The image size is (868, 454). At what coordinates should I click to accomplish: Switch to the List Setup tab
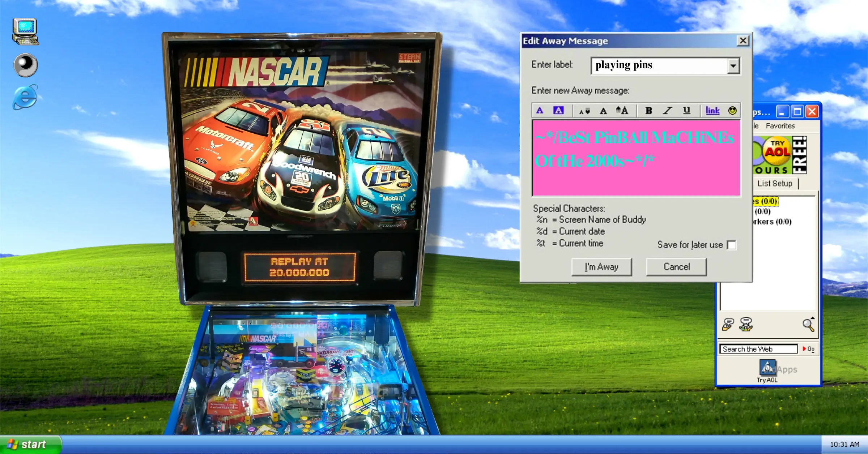pyautogui.click(x=774, y=183)
